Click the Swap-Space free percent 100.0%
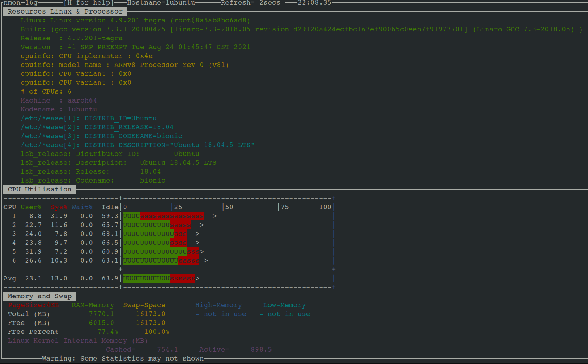The width and height of the screenshot is (588, 364). coord(157,332)
